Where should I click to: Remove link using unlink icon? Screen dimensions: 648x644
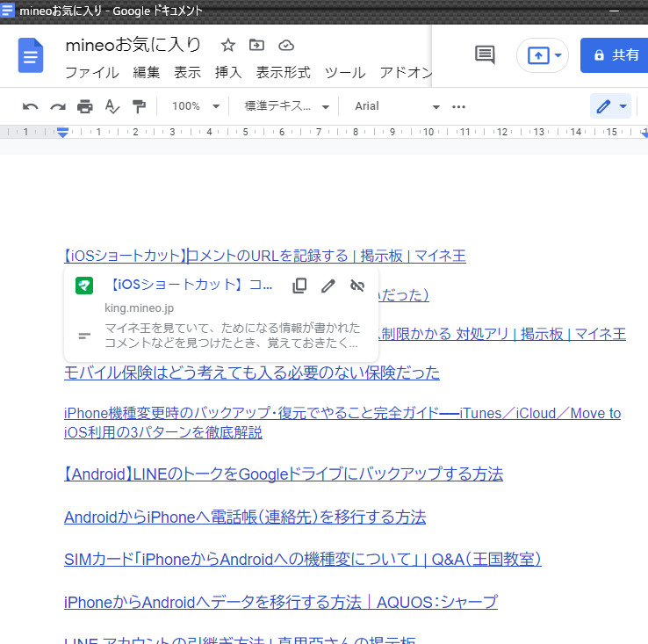point(356,286)
